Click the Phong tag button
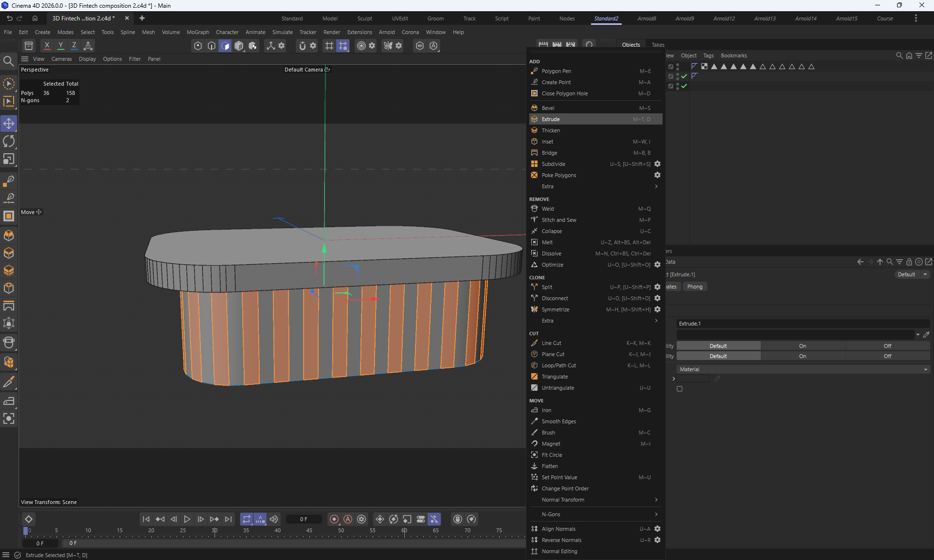This screenshot has width=934, height=560. [695, 287]
